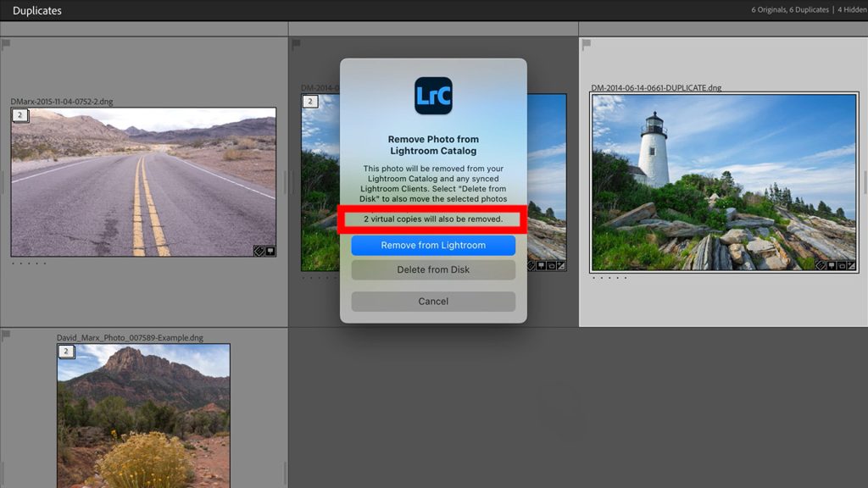The image size is (868, 488).
Task: Click crop badge on DUPLICATE lighthouse photo
Action: point(842,265)
